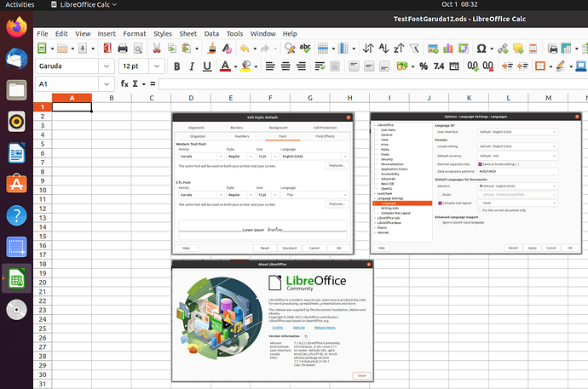Open the Name Box dropdown arrow
588x389 pixels.
[x=107, y=84]
